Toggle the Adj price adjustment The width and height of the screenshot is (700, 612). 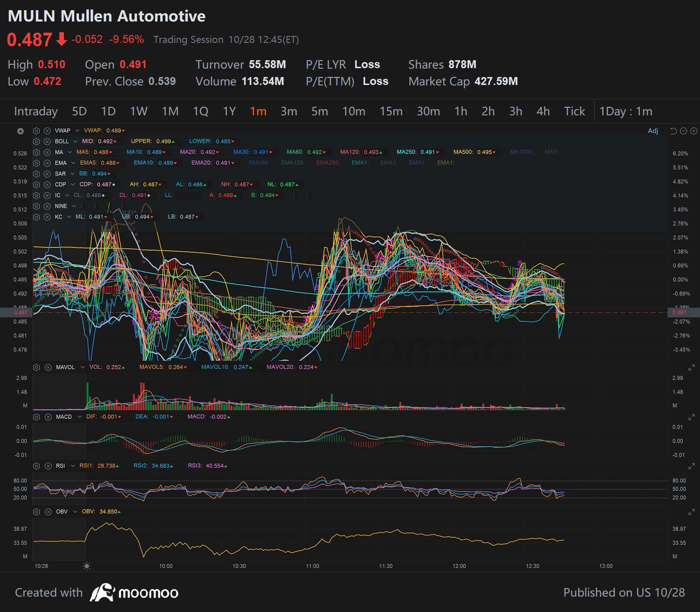click(653, 131)
